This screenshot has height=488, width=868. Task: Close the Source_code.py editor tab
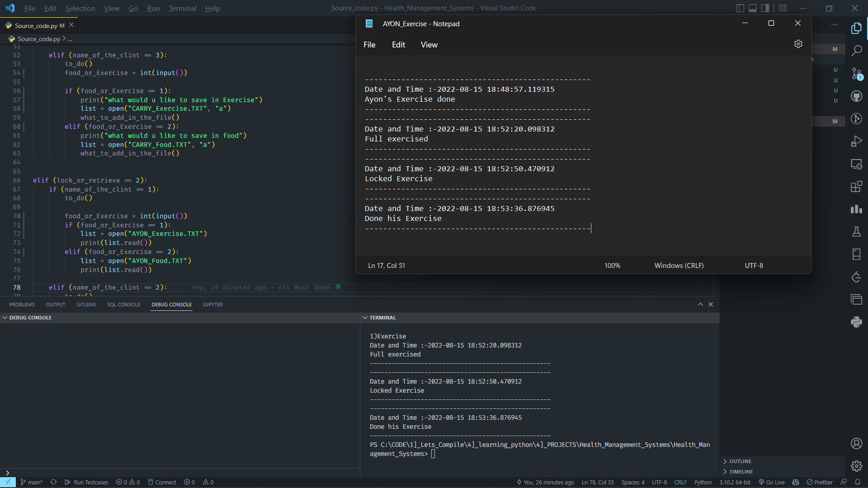coord(71,25)
